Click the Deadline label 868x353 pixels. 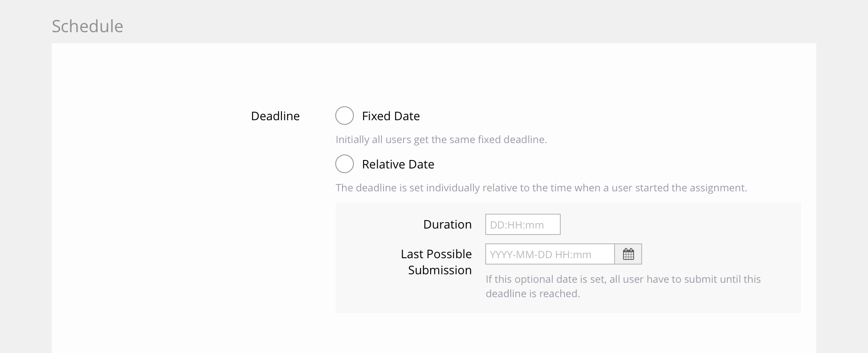[275, 116]
